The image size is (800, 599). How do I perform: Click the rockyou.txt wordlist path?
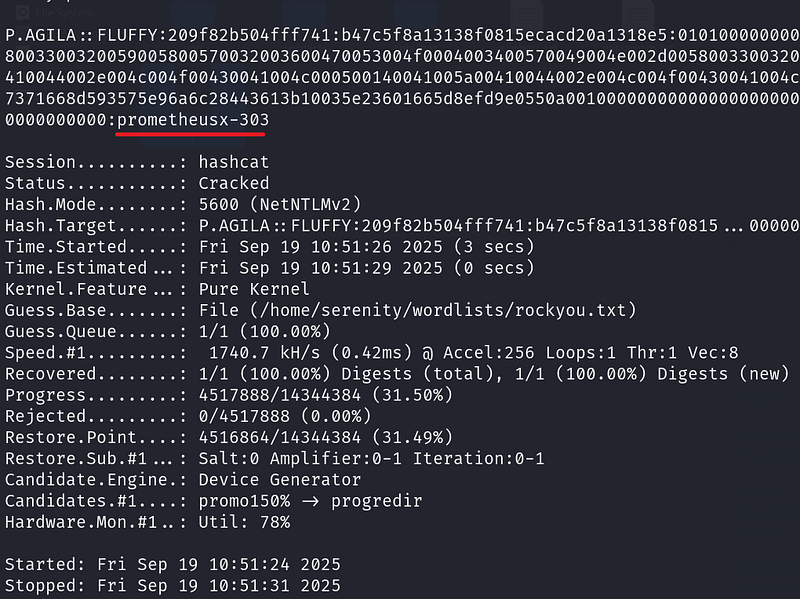pyautogui.click(x=443, y=310)
